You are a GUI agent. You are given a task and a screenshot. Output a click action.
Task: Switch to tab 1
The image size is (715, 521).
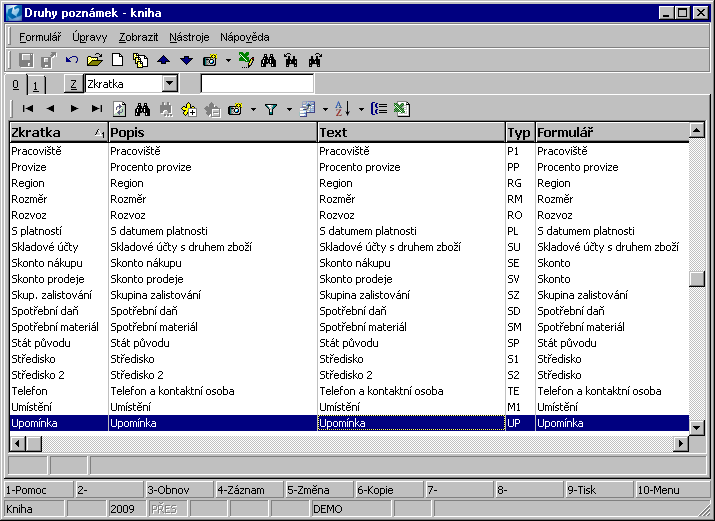(x=33, y=85)
